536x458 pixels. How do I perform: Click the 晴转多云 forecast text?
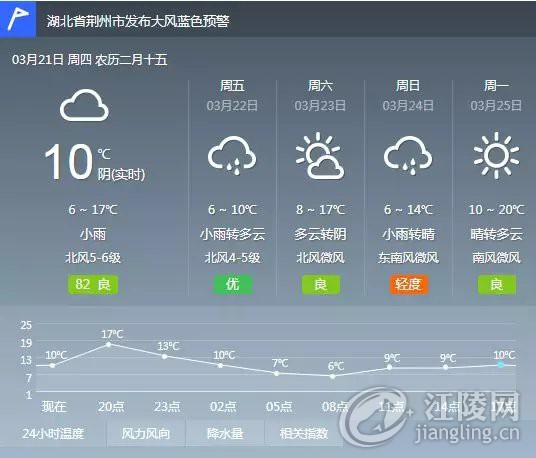[496, 234]
